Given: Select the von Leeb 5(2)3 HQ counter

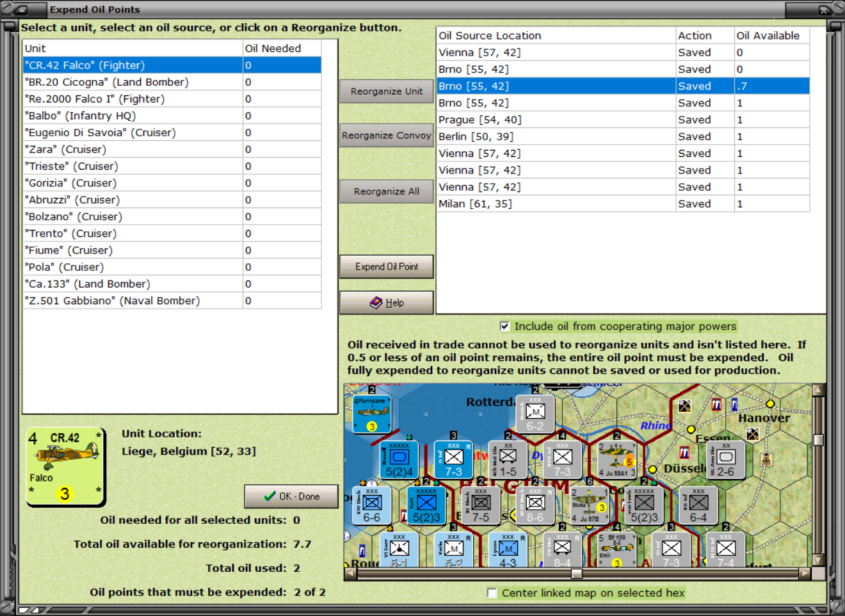Looking at the screenshot, I should [x=644, y=506].
